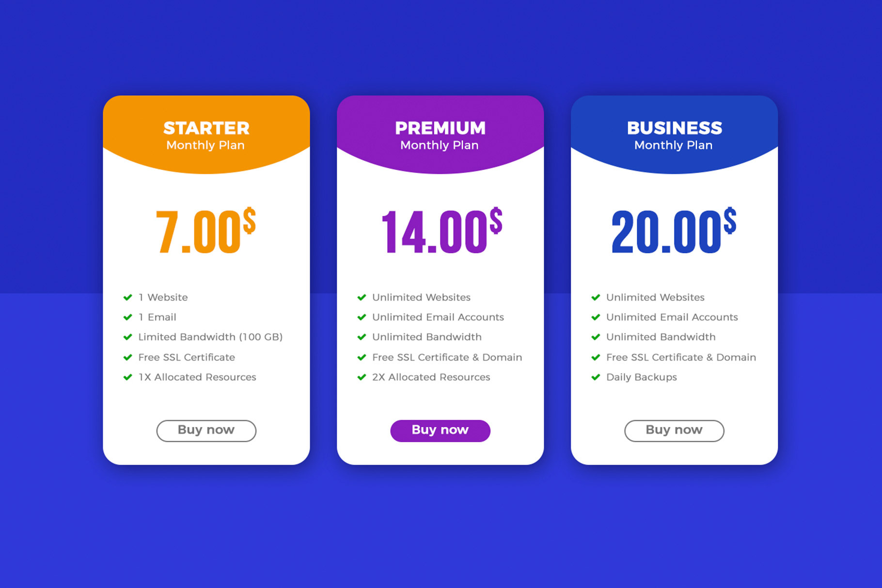This screenshot has height=588, width=882.
Task: Click the 7.00$ Starter price
Action: pos(205,232)
